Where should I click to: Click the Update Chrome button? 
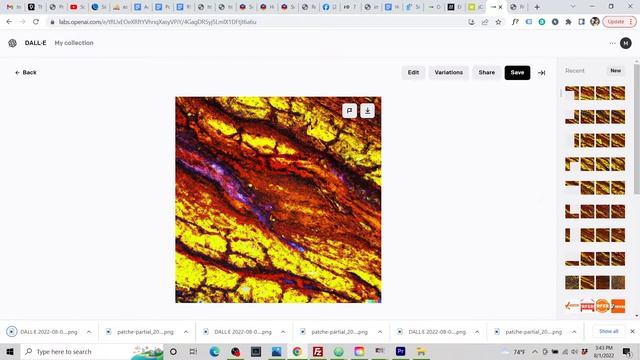coord(619,22)
